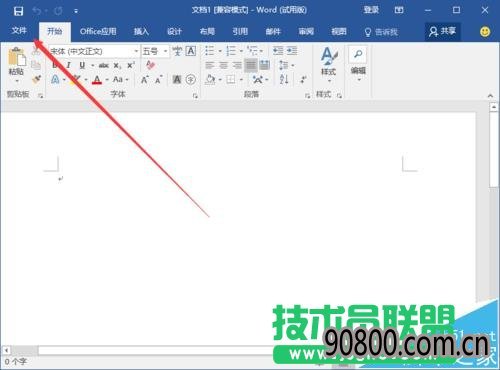500x370 pixels.
Task: Open the 文件 tab
Action: pyautogui.click(x=19, y=31)
